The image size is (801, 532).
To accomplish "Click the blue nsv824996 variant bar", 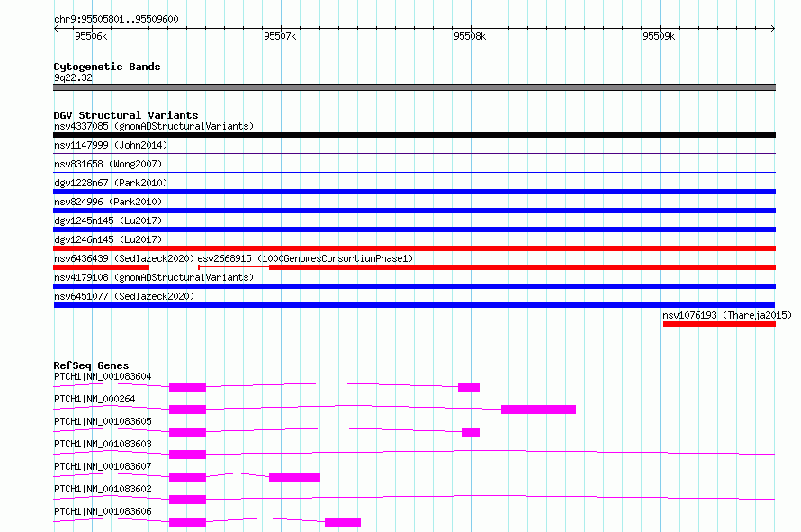I will (414, 211).
